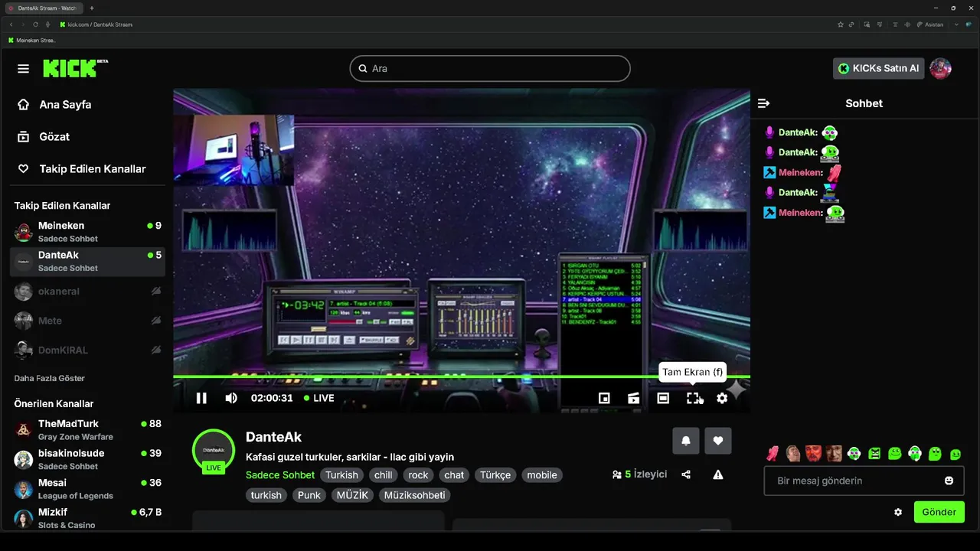Toggle theater mode in the player
Image resolution: width=980 pixels, height=551 pixels.
tap(663, 398)
